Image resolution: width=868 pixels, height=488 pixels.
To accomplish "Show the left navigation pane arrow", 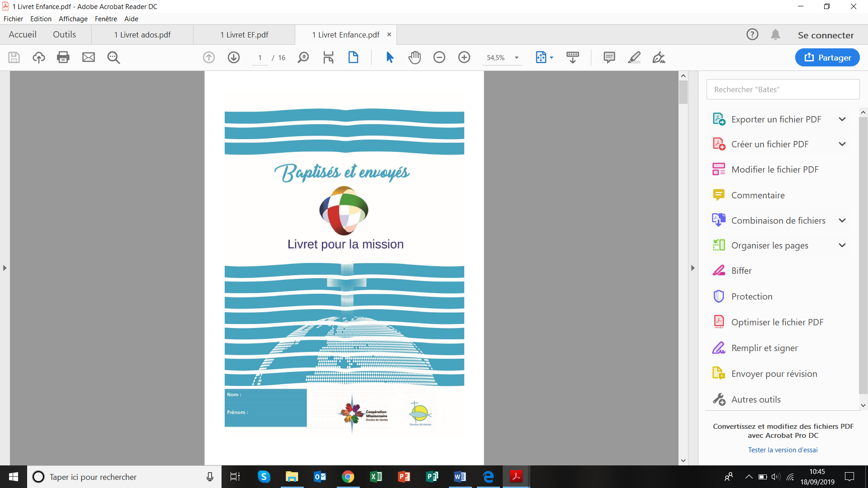I will click(x=5, y=268).
